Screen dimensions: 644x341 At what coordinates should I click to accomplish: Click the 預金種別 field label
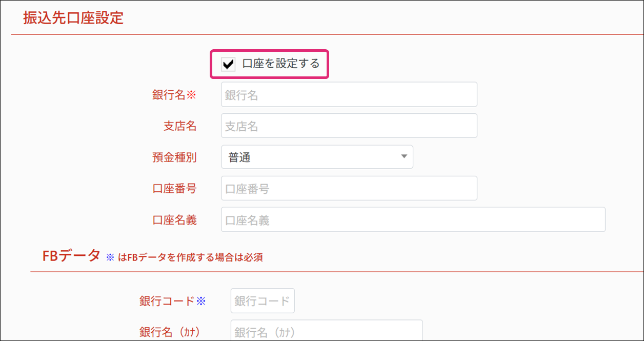coord(174,157)
